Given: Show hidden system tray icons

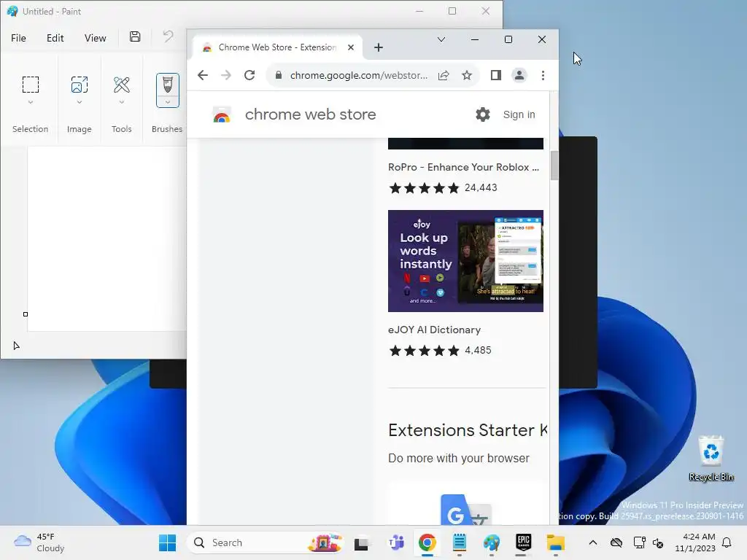Looking at the screenshot, I should click(593, 542).
